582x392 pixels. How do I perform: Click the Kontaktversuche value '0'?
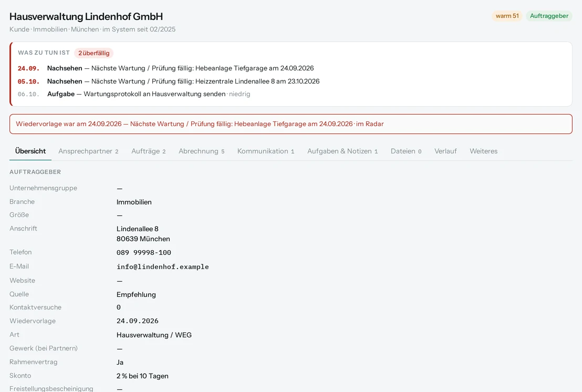pyautogui.click(x=118, y=307)
